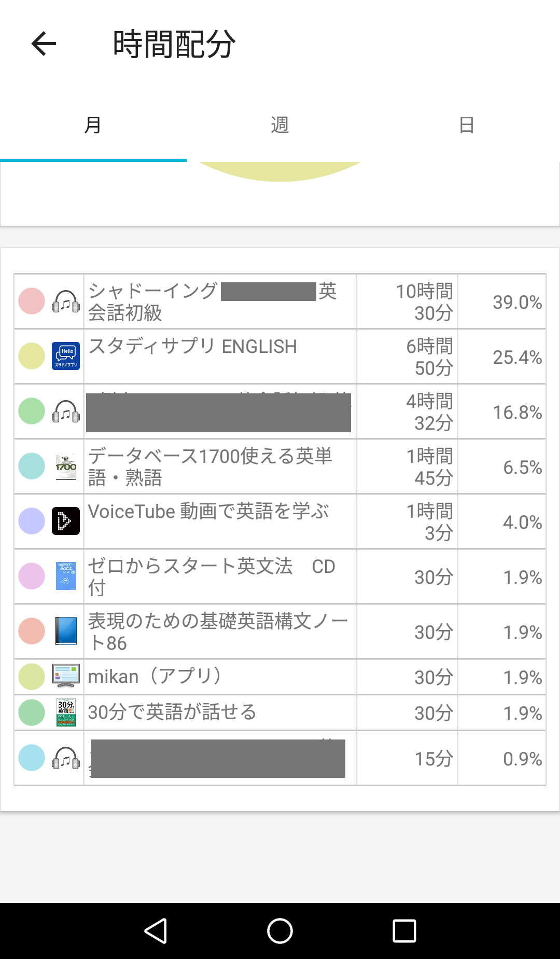Select the ゼロからスタート英文法 book icon

[66, 576]
